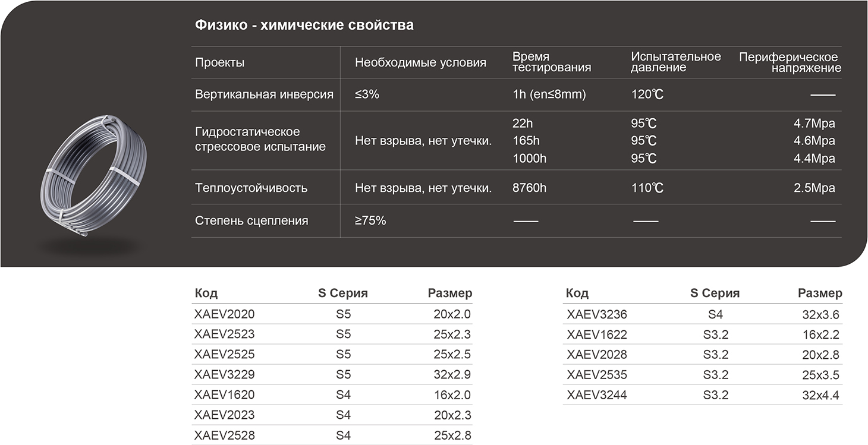Image resolution: width=868 pixels, height=445 pixels.
Task: Select the Степень сцепления row label
Action: tap(251, 220)
